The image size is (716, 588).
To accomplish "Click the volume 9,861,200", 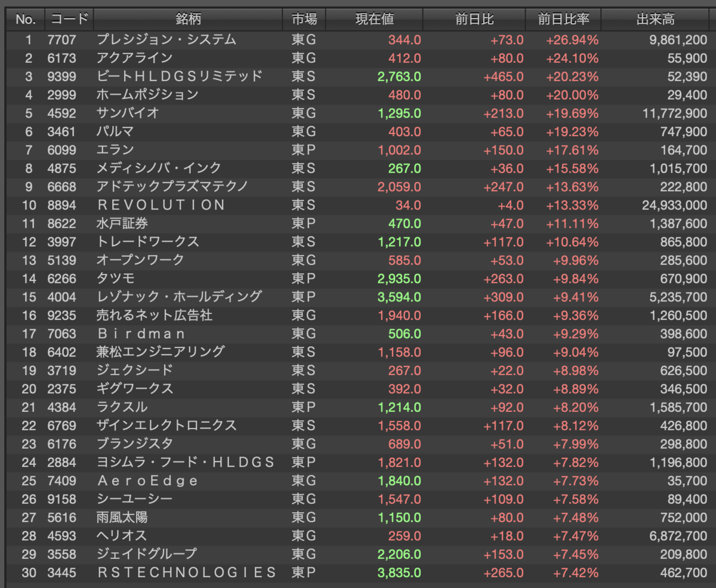I will pyautogui.click(x=678, y=40).
